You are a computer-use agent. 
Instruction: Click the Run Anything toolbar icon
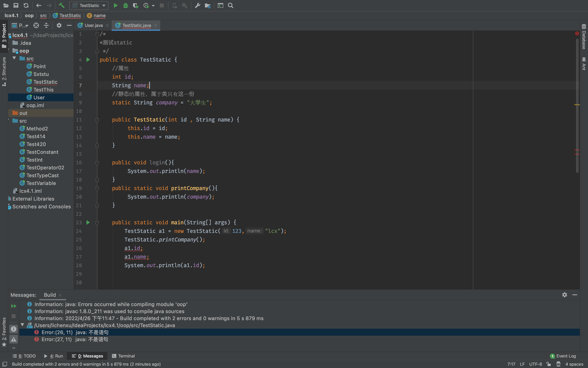coord(220,5)
